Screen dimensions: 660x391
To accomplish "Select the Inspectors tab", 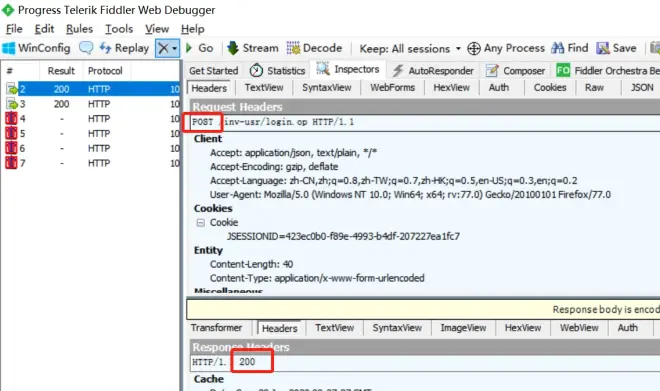I will tap(348, 69).
